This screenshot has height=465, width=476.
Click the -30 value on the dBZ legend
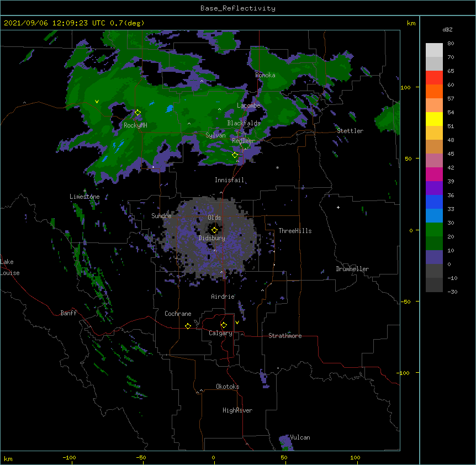click(x=452, y=292)
